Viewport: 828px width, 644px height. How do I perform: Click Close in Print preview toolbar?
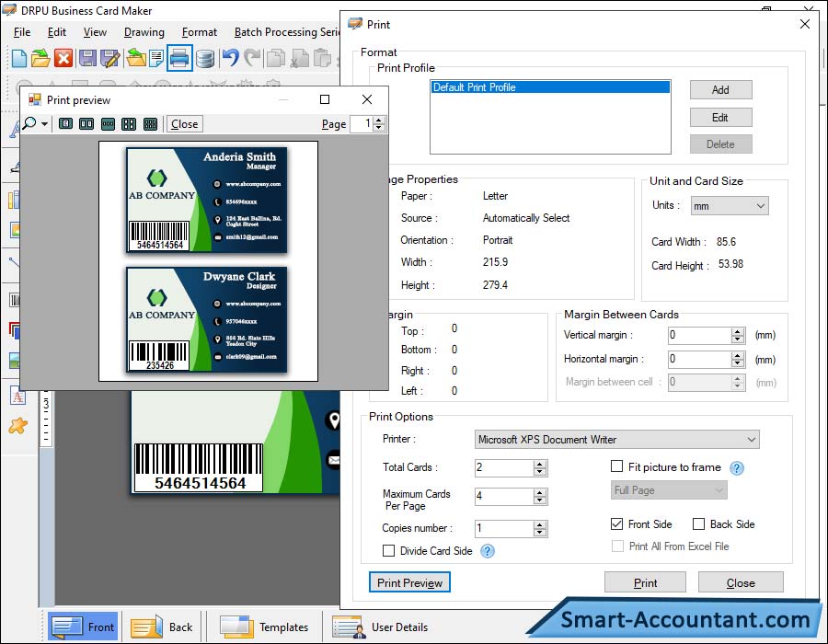click(x=184, y=124)
